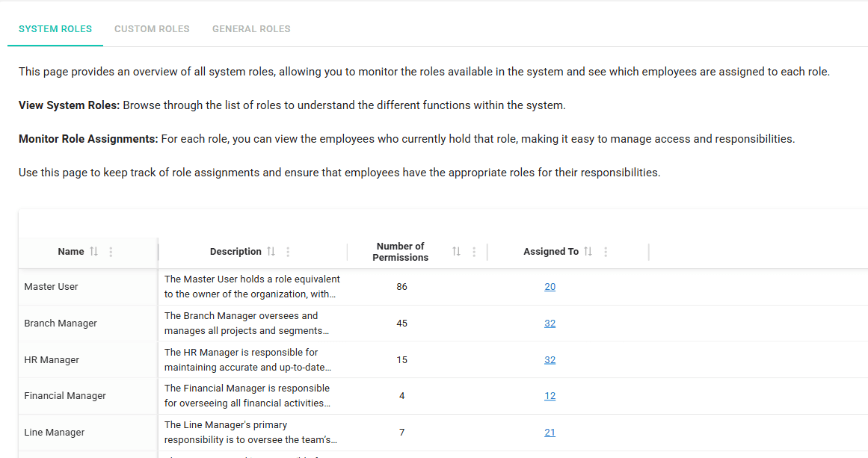View the 21 employees for Line Manager

pos(550,432)
